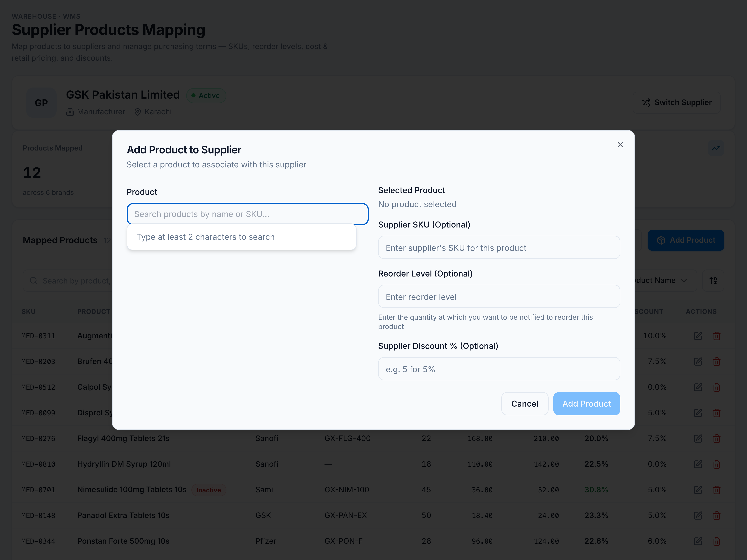747x560 pixels.
Task: Edit the Panadol Extra Tablets row
Action: tap(698, 515)
